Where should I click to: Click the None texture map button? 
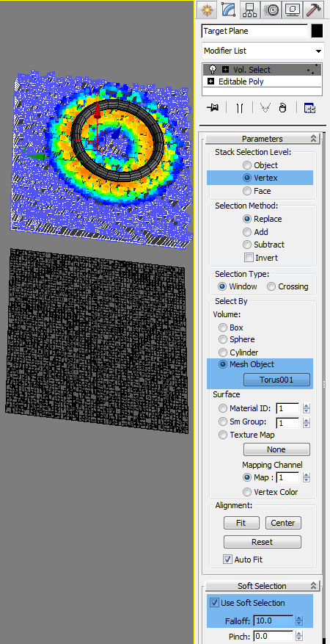pos(276,449)
